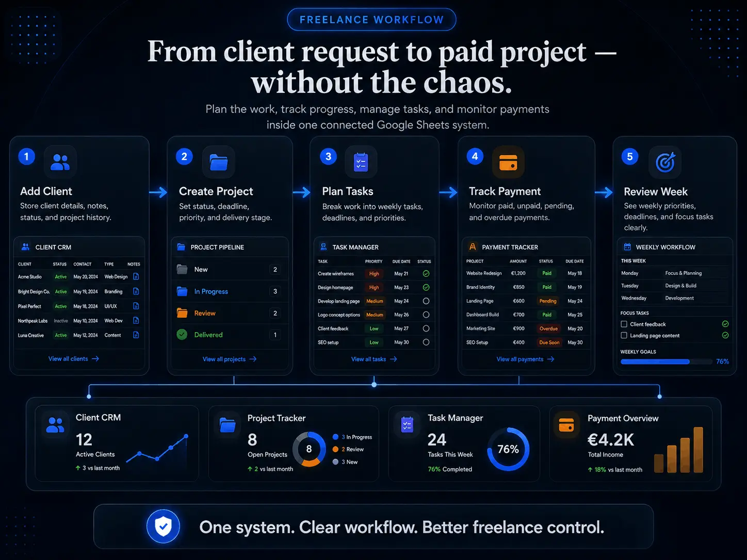Open the View all tasks link
The height and width of the screenshot is (560, 747).
tap(374, 359)
